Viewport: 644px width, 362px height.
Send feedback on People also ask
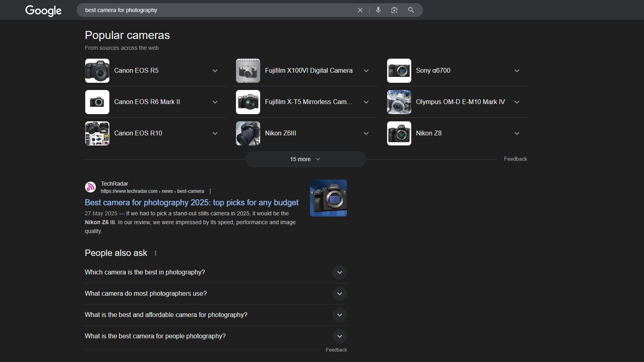pos(336,350)
